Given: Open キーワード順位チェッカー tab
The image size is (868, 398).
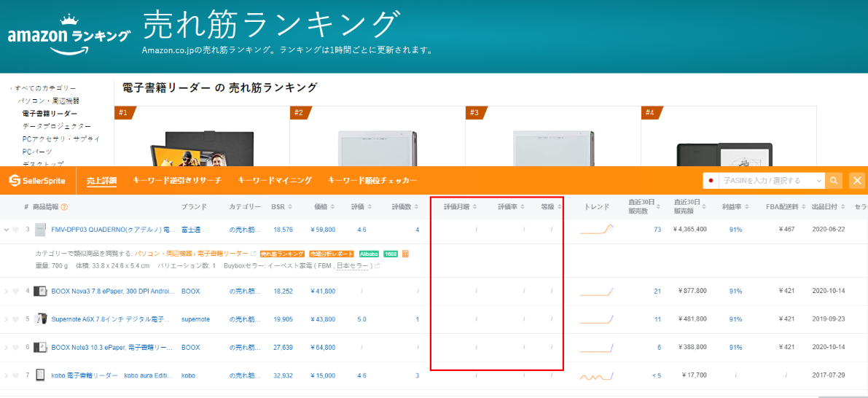Looking at the screenshot, I should point(372,181).
